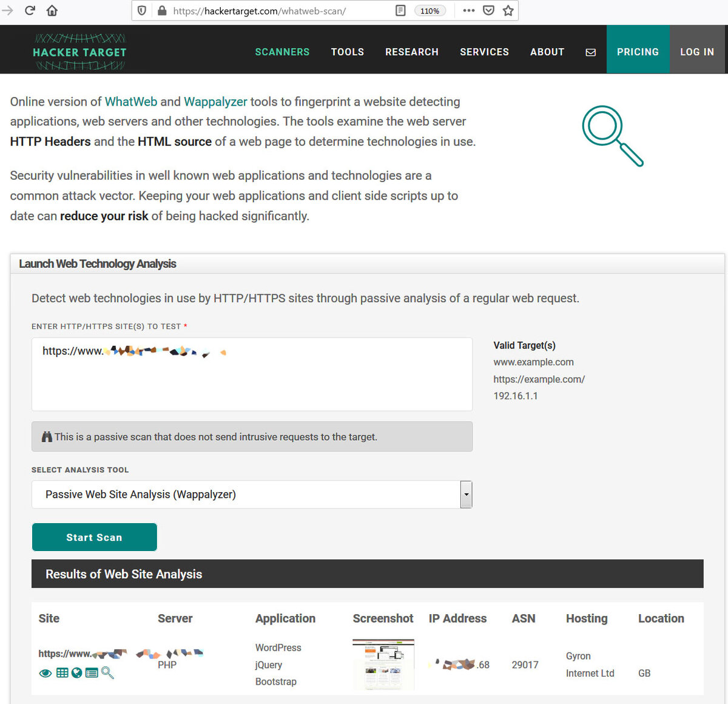
Task: Open the page actions three-dot menu
Action: [x=469, y=10]
